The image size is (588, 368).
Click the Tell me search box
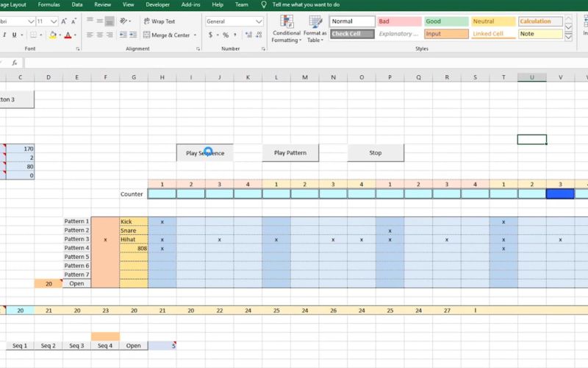306,4
